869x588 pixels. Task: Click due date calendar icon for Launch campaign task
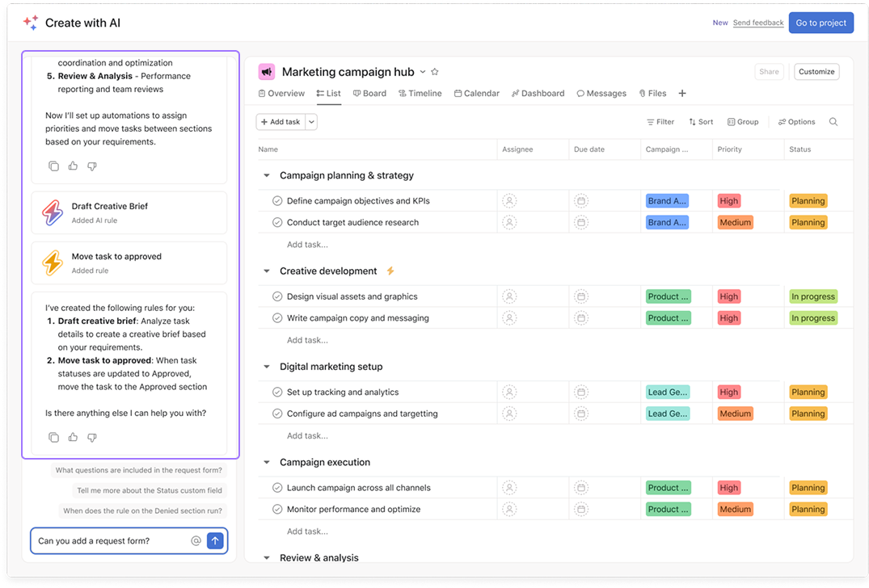tap(580, 488)
